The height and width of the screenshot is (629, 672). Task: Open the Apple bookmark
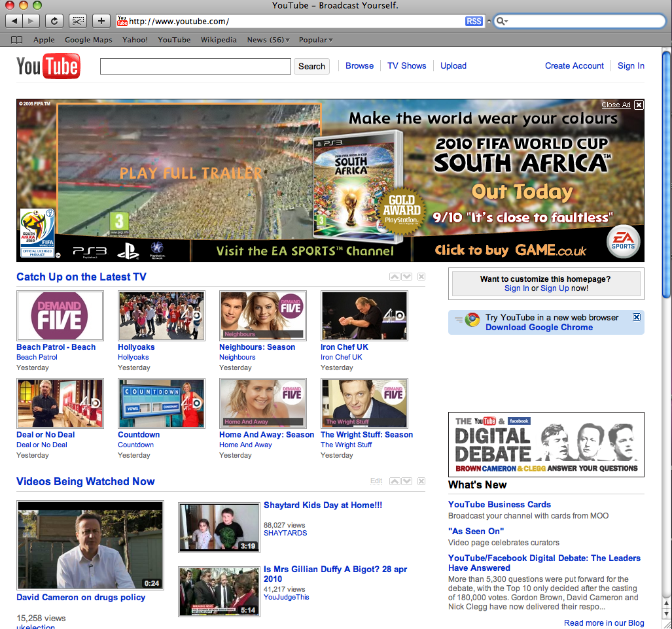[44, 40]
